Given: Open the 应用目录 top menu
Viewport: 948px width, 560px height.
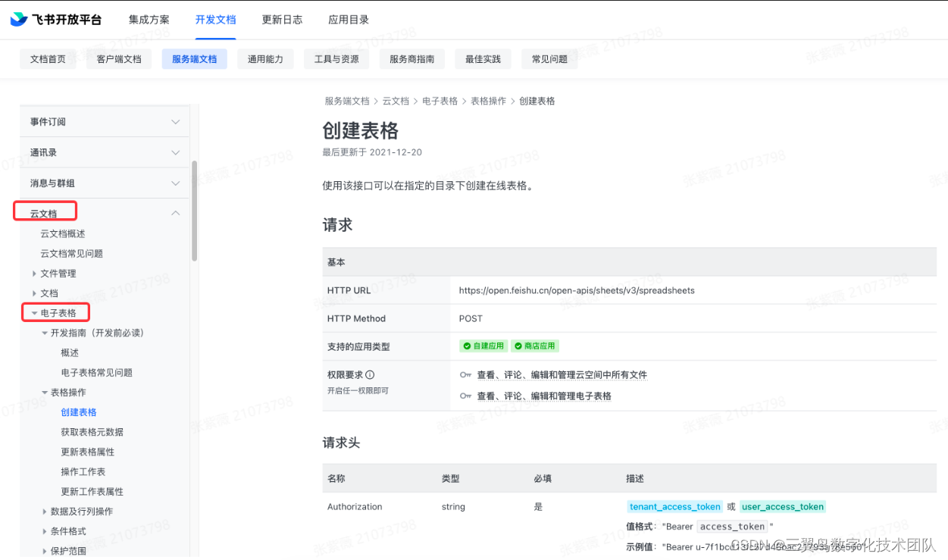Looking at the screenshot, I should coord(349,20).
